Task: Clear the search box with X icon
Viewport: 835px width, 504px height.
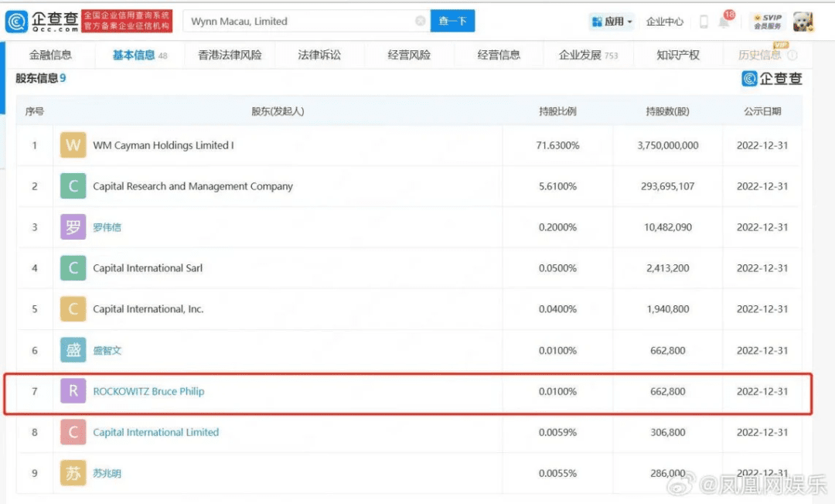Action: (x=420, y=22)
